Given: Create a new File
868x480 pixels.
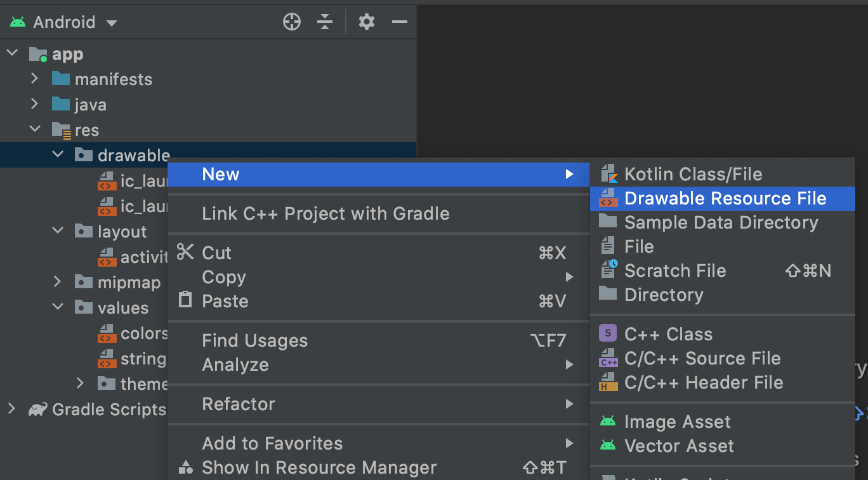Looking at the screenshot, I should point(723,246).
